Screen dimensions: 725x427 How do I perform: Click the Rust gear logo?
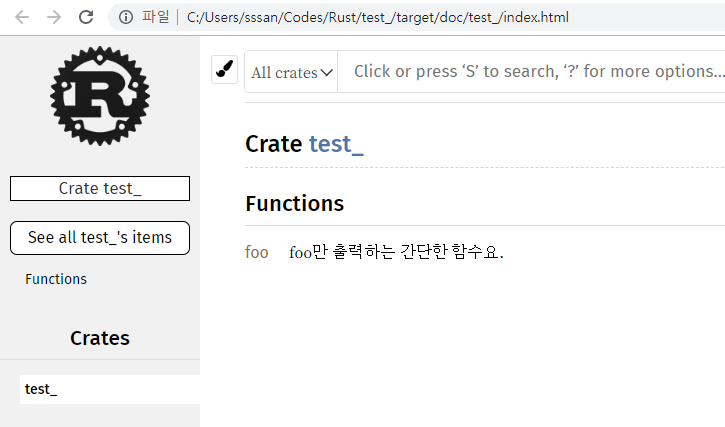tap(100, 96)
